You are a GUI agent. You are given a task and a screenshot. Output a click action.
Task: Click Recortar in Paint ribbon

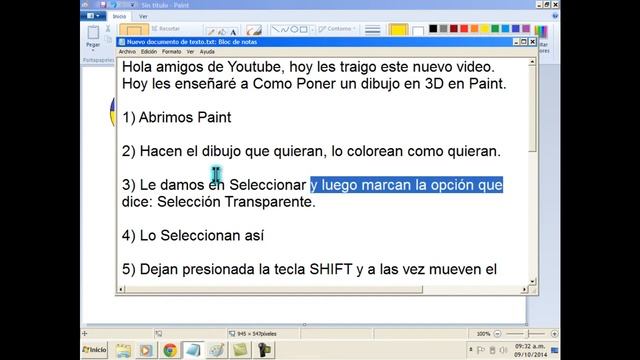166,29
